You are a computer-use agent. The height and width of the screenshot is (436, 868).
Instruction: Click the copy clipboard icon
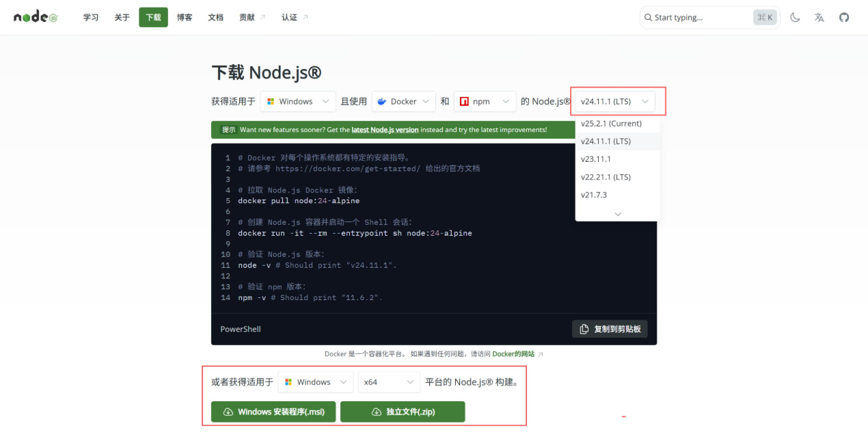[x=584, y=329]
